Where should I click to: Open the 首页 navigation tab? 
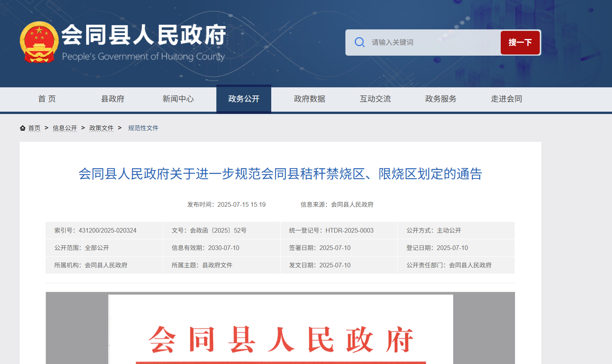pyautogui.click(x=47, y=99)
